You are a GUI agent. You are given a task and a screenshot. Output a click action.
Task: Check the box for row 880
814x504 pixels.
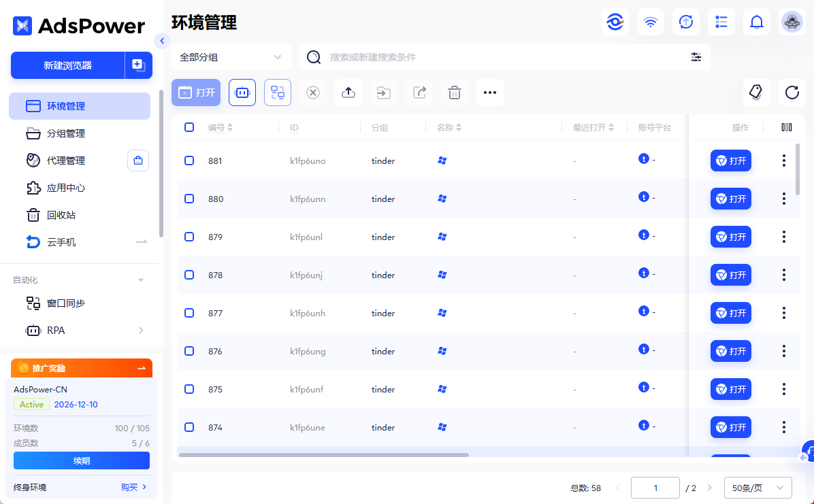(x=189, y=199)
